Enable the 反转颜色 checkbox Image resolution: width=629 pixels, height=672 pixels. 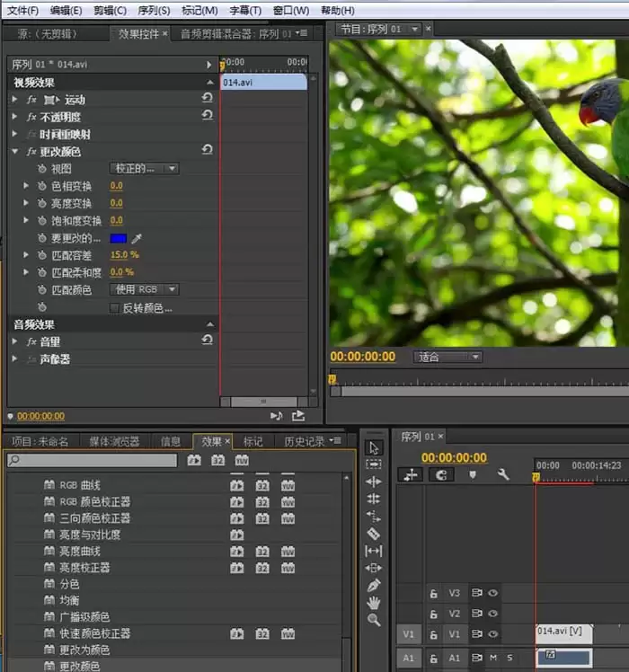click(114, 308)
